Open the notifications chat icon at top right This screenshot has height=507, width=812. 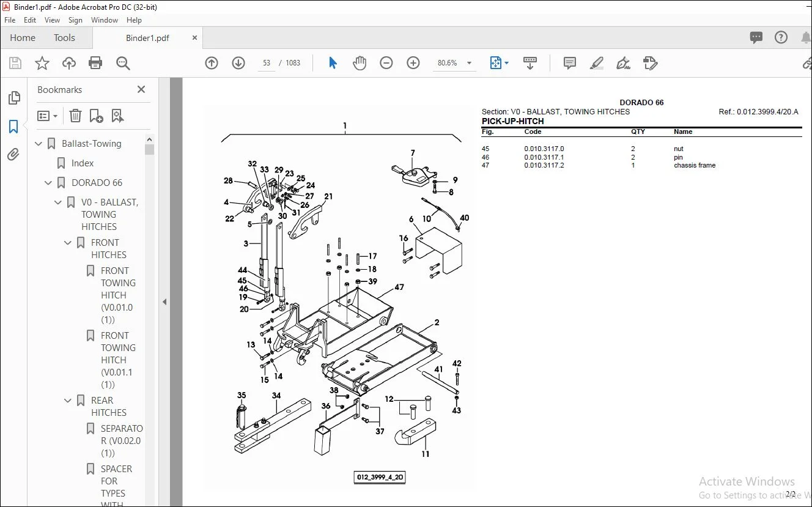pos(756,37)
